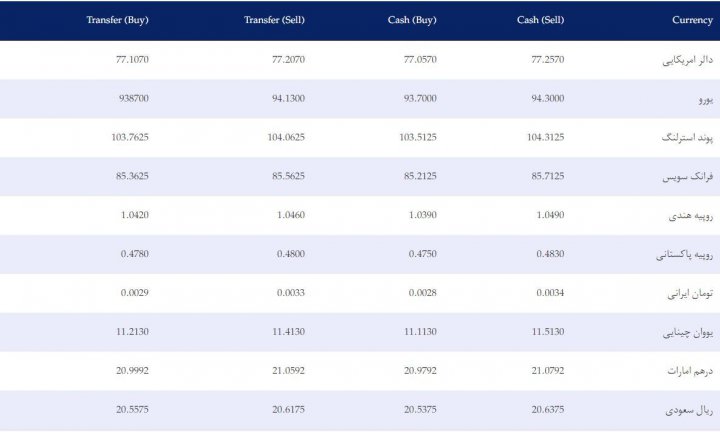Viewport: 720px width, 432px height.
Task: Select the pound sterling currency name (پوند استرلنگ)
Action: coord(687,138)
